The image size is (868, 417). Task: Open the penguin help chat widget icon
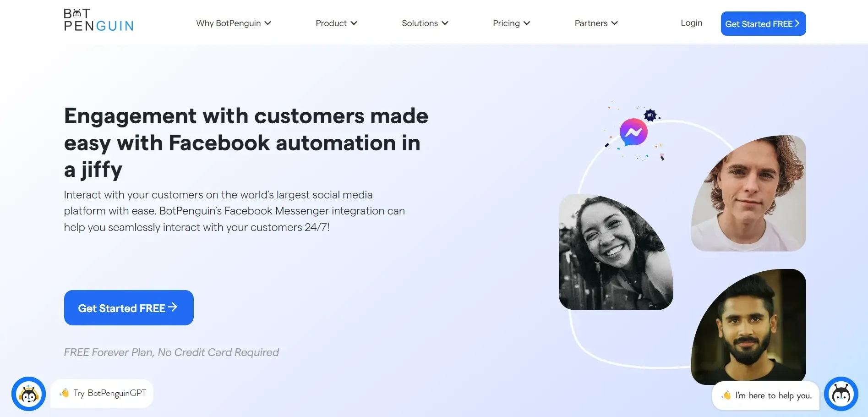click(841, 394)
